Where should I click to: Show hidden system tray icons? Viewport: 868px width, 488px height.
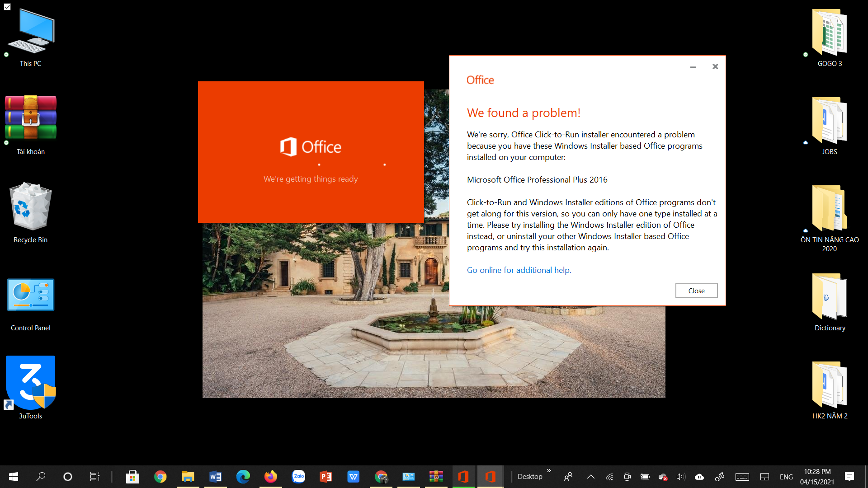[x=590, y=477]
